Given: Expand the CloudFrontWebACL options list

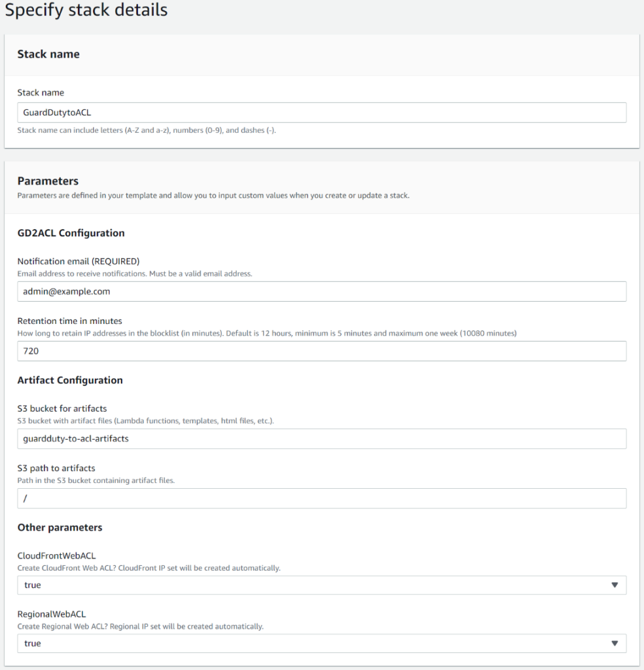Looking at the screenshot, I should pyautogui.click(x=322, y=585).
